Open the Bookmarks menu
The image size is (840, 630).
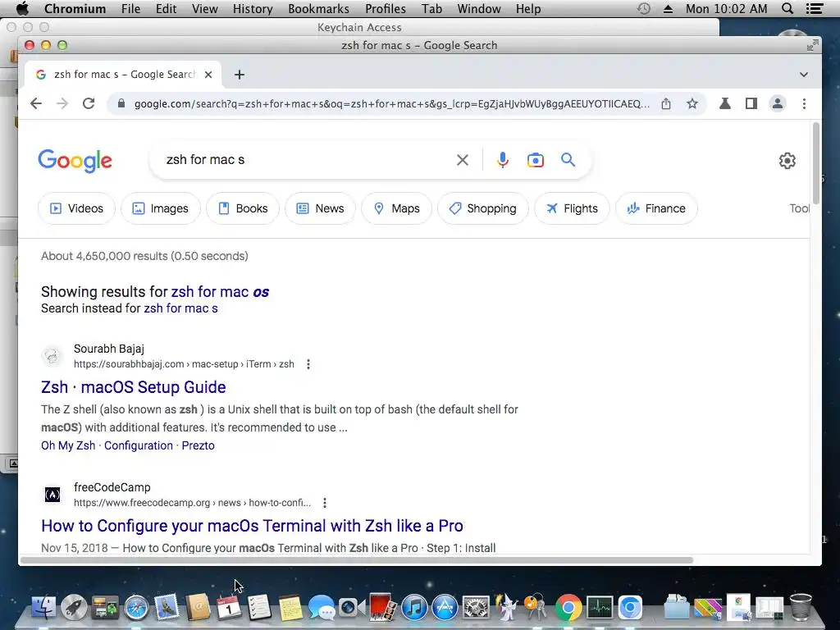click(x=319, y=8)
